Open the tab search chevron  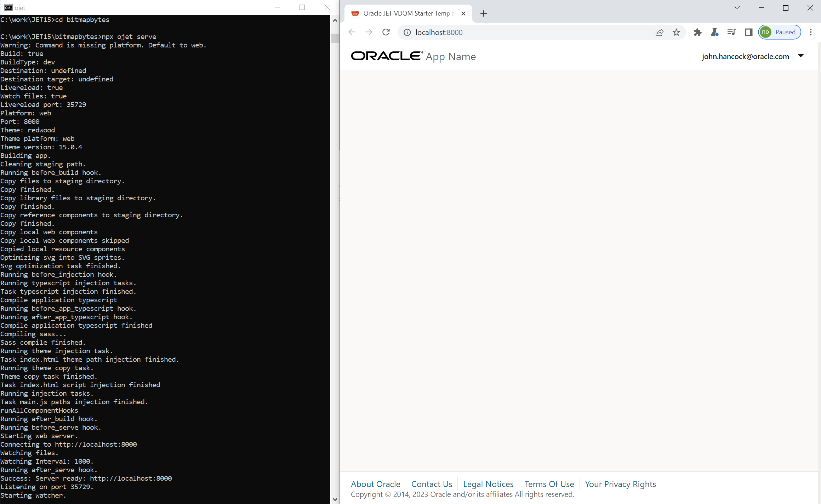point(737,8)
